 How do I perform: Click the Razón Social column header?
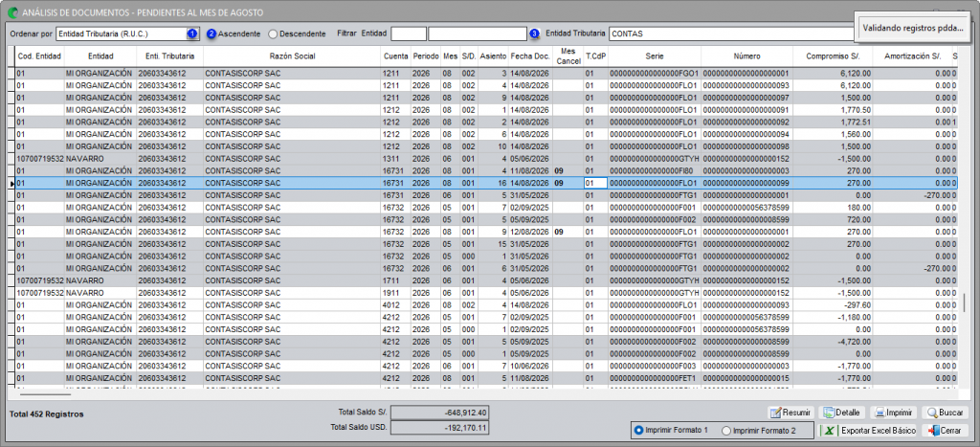click(x=292, y=56)
